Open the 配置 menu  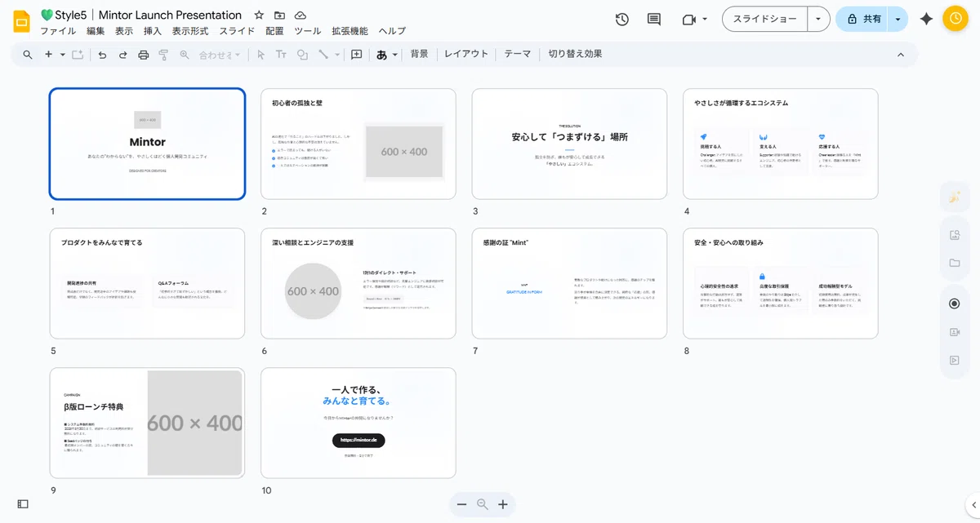click(274, 31)
